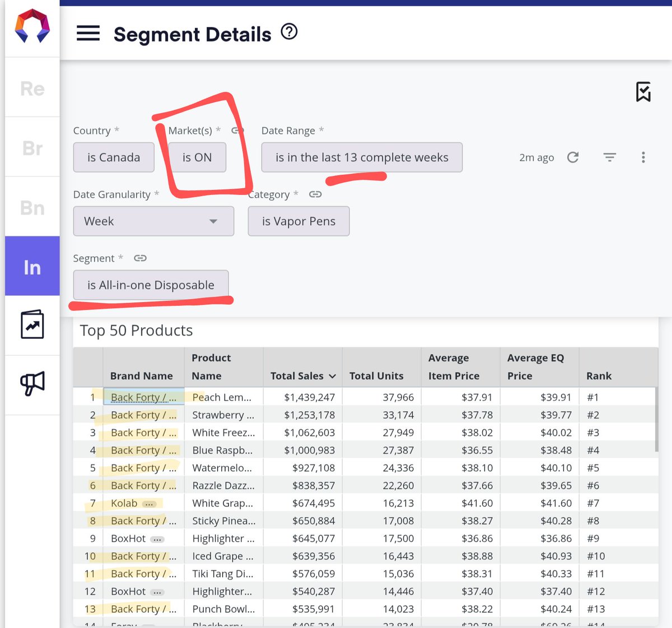
Task: Open the hamburger navigation menu
Action: click(x=88, y=33)
